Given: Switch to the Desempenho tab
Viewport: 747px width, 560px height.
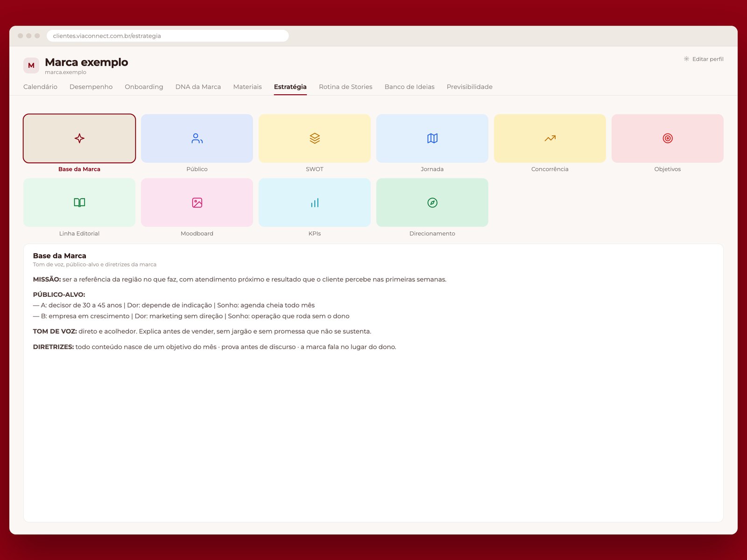Looking at the screenshot, I should pos(91,87).
